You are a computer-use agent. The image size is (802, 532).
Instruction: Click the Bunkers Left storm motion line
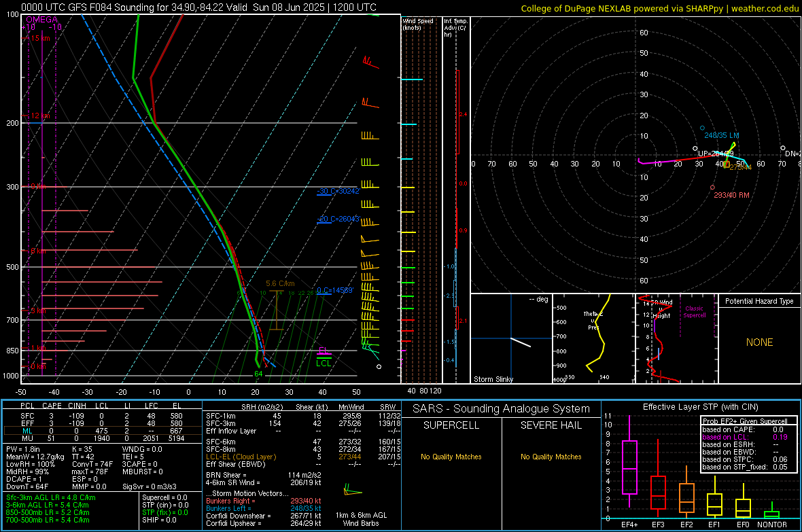coord(264,508)
